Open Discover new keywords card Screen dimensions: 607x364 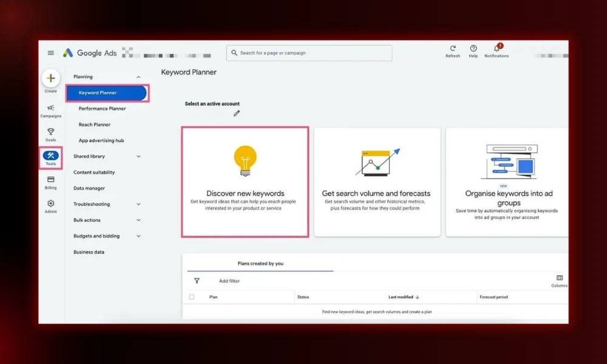(x=245, y=182)
